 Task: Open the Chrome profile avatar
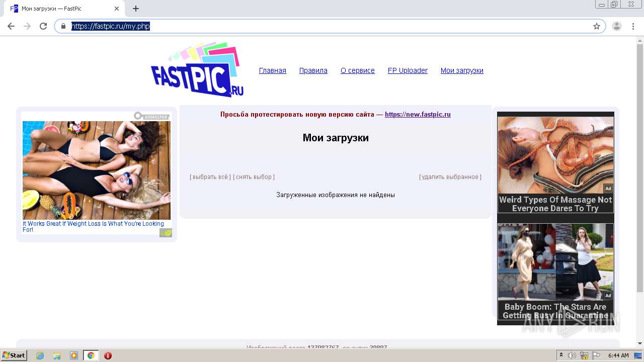point(617,26)
